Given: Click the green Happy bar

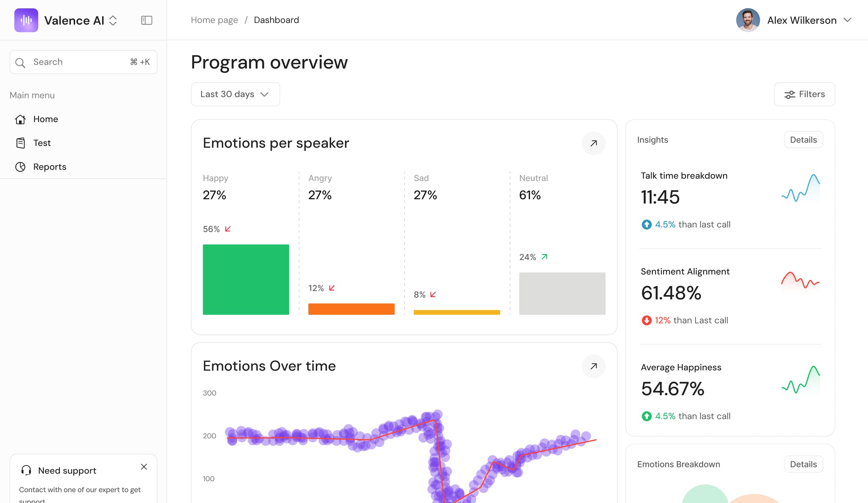Looking at the screenshot, I should [x=246, y=280].
